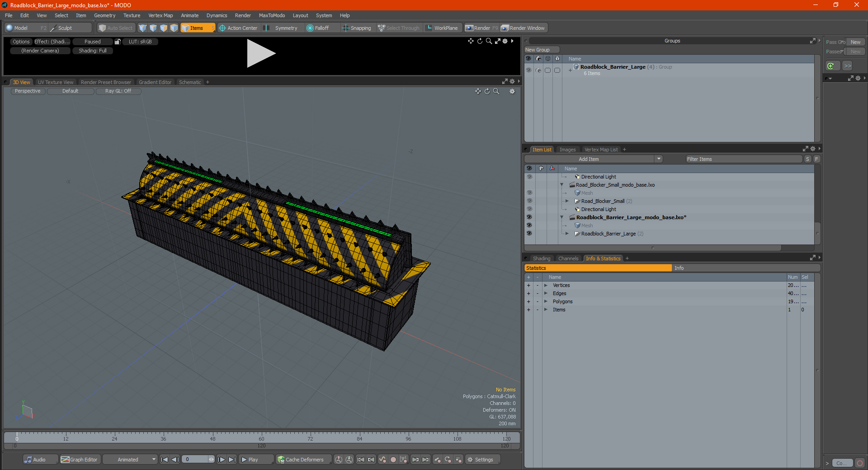
Task: Open the Render Window
Action: [524, 28]
